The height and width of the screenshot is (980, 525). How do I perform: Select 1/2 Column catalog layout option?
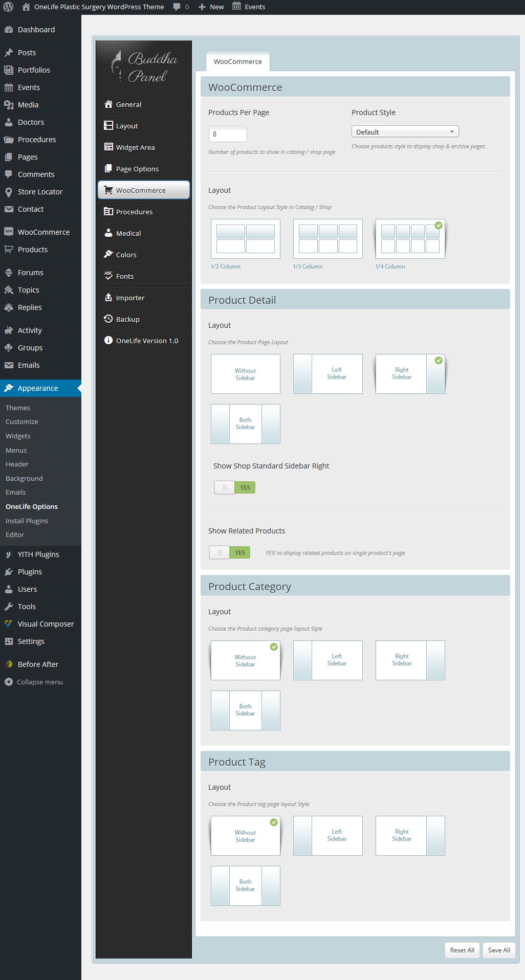(x=246, y=239)
